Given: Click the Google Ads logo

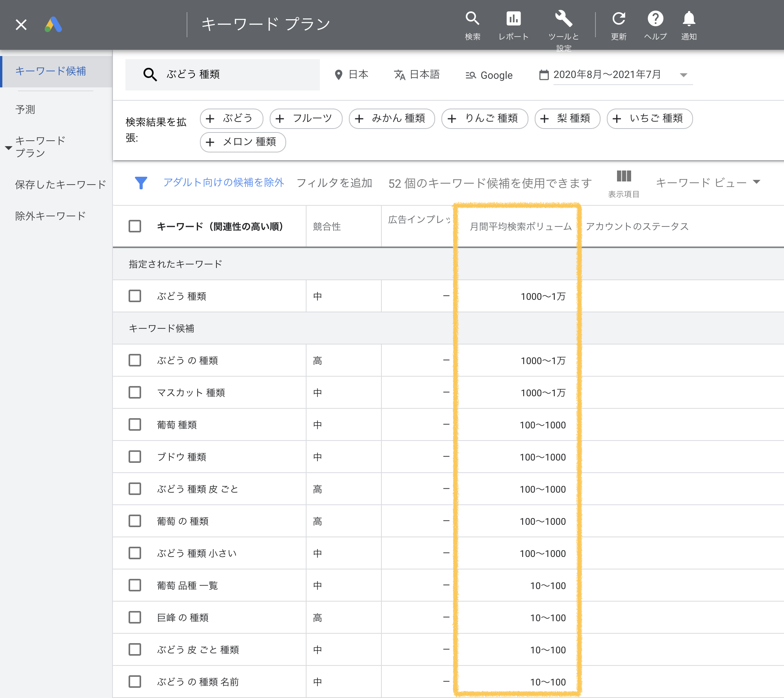Looking at the screenshot, I should [53, 25].
